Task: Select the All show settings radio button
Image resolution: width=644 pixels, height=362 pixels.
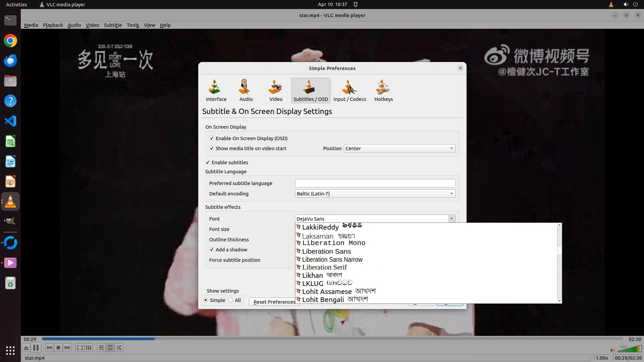Action: tap(230, 300)
